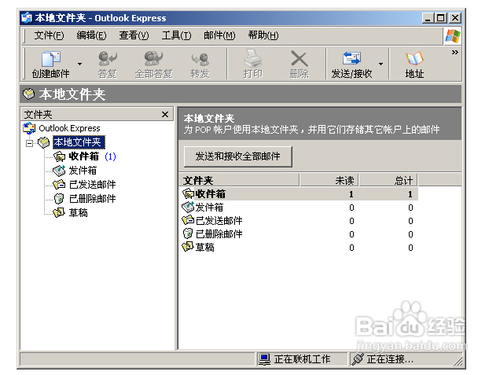Click Inbox row icon in folder list
The image size is (500, 375).
click(188, 193)
